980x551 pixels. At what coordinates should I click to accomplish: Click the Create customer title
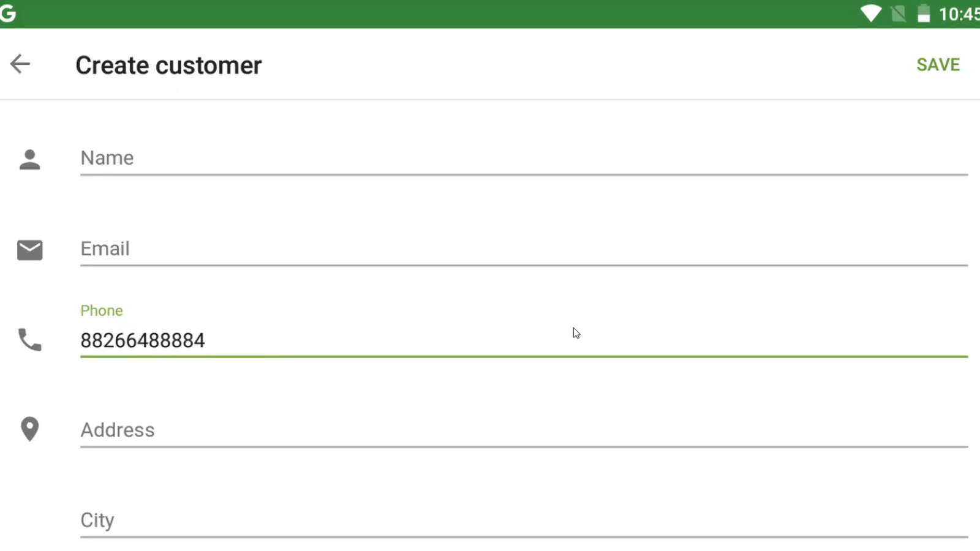pos(168,64)
